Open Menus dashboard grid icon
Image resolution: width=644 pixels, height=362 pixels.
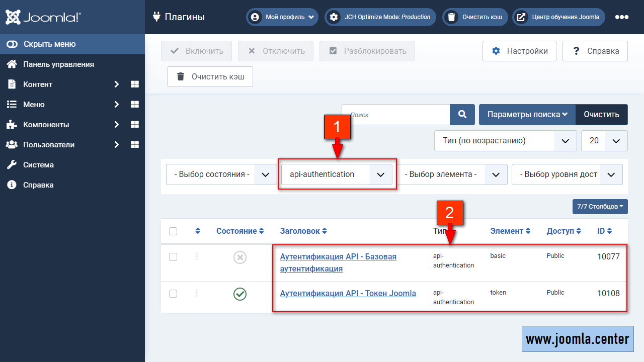coord(135,105)
